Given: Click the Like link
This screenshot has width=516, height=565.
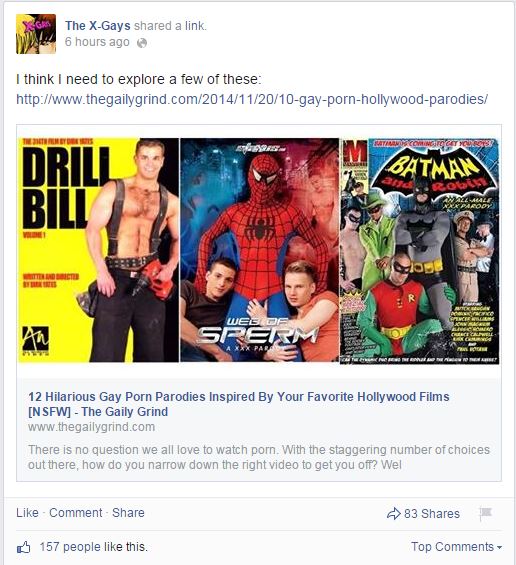Looking at the screenshot, I should (x=27, y=513).
